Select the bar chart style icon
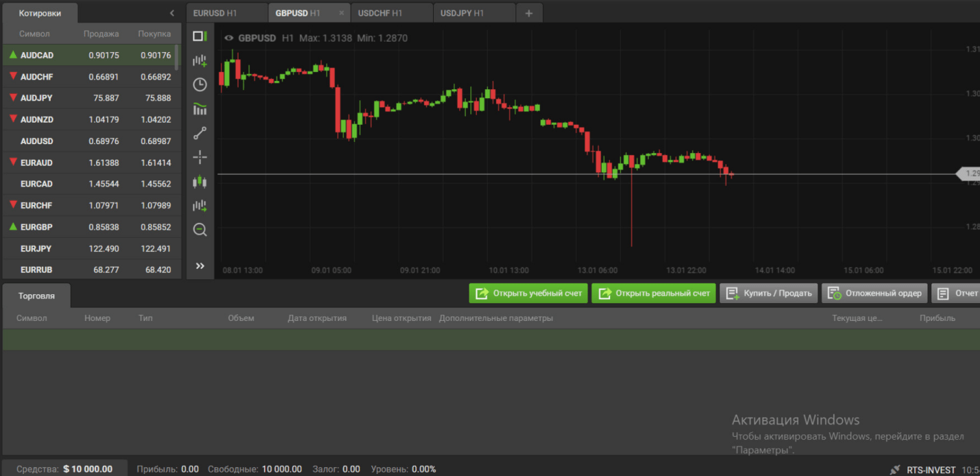This screenshot has width=980, height=476. 199,108
